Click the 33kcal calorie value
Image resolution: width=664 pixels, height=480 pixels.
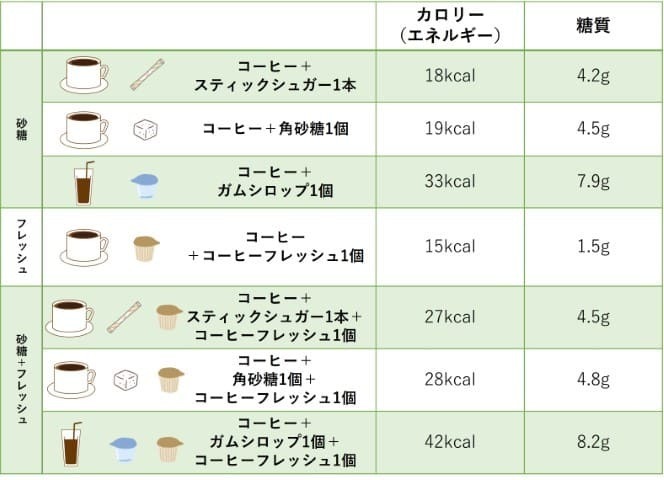click(448, 182)
